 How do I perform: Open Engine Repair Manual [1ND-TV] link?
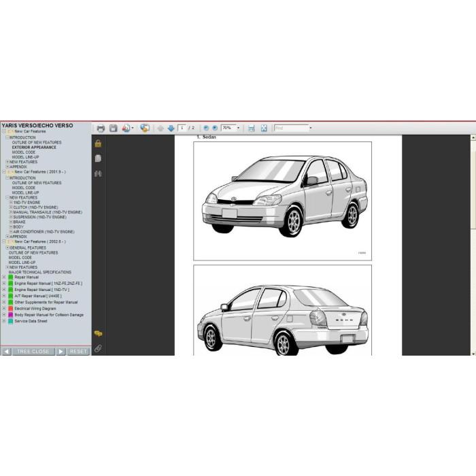click(42, 290)
